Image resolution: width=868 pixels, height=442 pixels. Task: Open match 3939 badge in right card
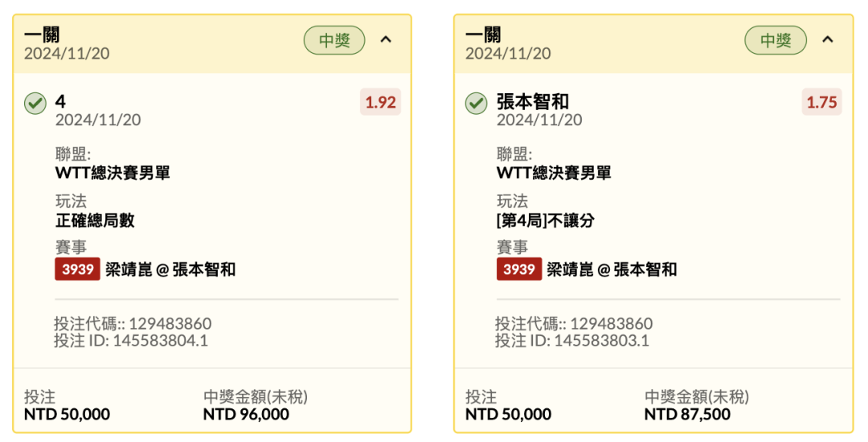click(x=518, y=269)
